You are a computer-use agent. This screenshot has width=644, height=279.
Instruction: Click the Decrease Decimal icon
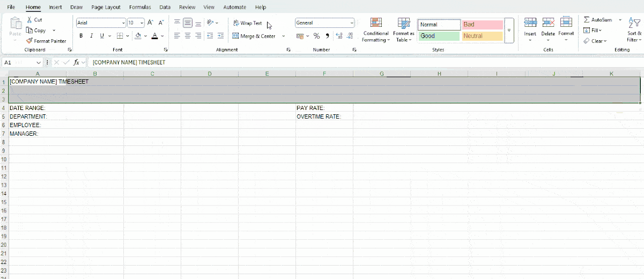click(350, 36)
